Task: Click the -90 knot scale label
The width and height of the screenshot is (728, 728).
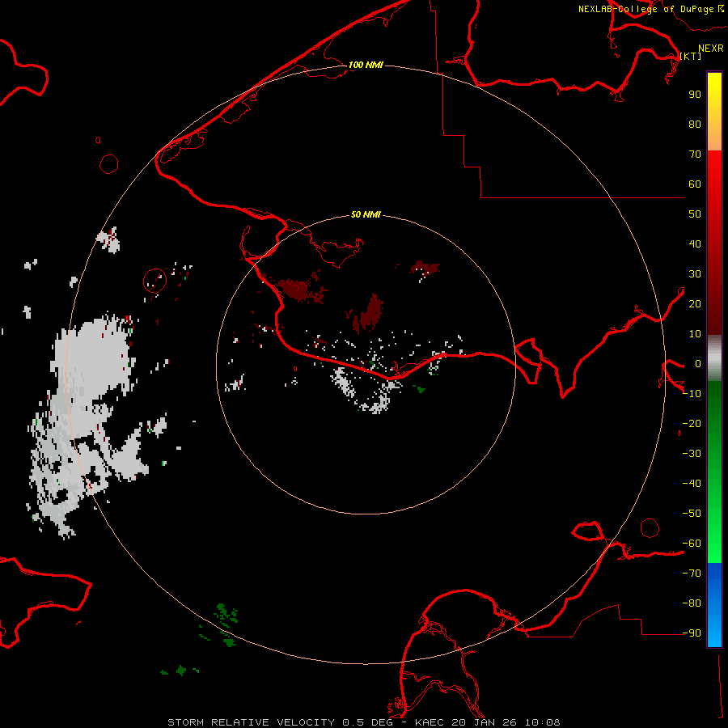Action: coord(692,633)
